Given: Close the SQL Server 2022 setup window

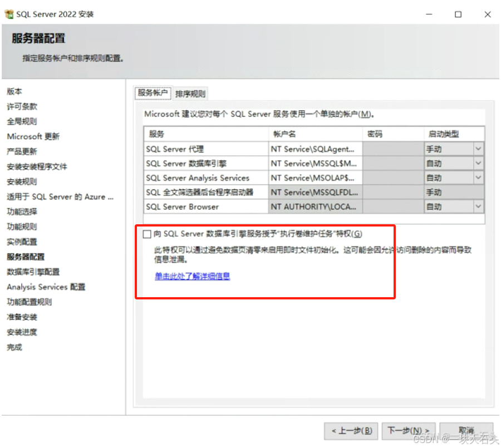Looking at the screenshot, I should coord(487,14).
